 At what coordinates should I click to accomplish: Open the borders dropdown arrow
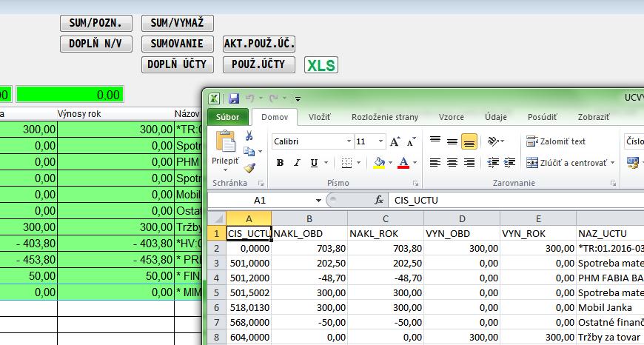(x=358, y=163)
